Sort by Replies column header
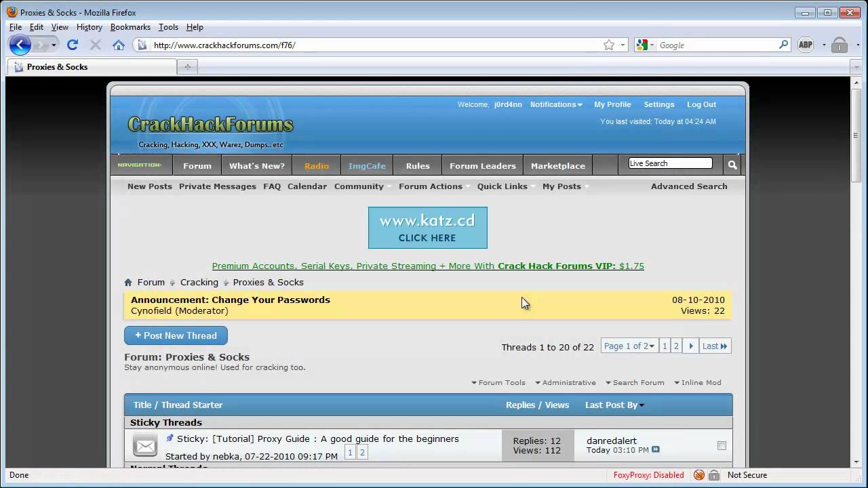This screenshot has width=868, height=488. (520, 405)
